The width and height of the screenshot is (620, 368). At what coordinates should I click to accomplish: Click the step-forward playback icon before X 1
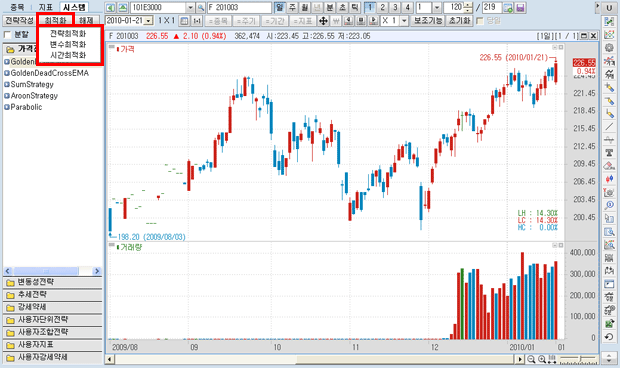(x=373, y=21)
